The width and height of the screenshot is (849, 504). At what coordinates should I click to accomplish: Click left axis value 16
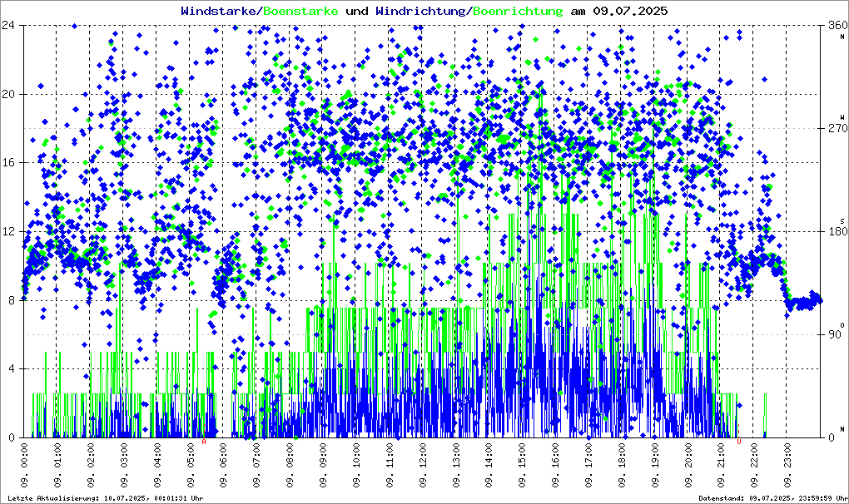(x=8, y=163)
